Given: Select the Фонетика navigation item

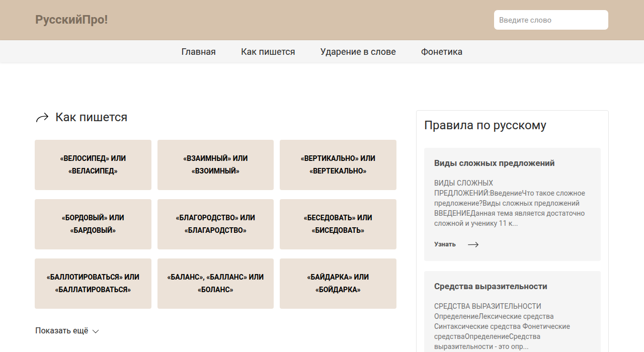Looking at the screenshot, I should (442, 52).
